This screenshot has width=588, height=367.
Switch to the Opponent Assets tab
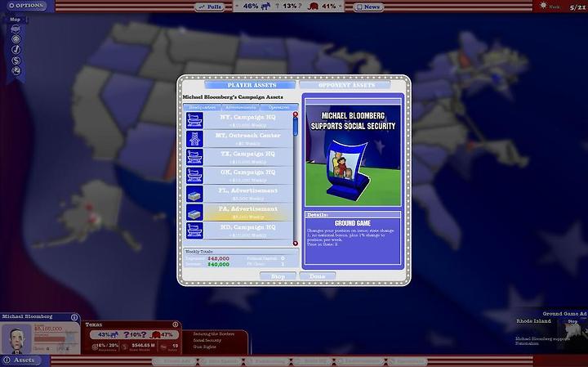point(345,85)
